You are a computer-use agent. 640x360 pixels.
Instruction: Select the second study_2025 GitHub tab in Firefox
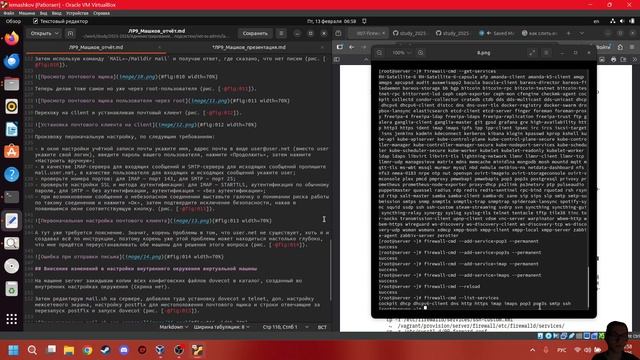click(453, 33)
